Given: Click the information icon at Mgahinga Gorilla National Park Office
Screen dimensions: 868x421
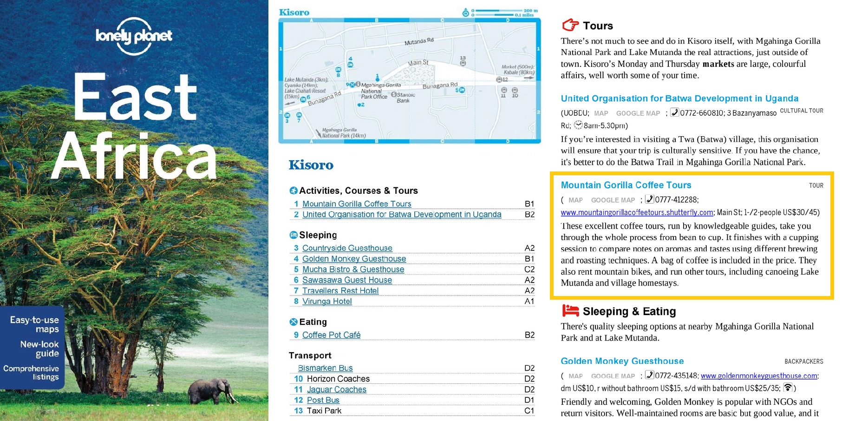Looking at the screenshot, I should click(x=358, y=84).
